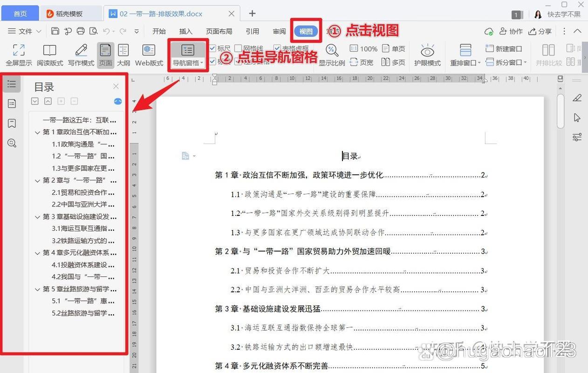Switch to the 审阅 Review ribbon tab

(x=279, y=31)
